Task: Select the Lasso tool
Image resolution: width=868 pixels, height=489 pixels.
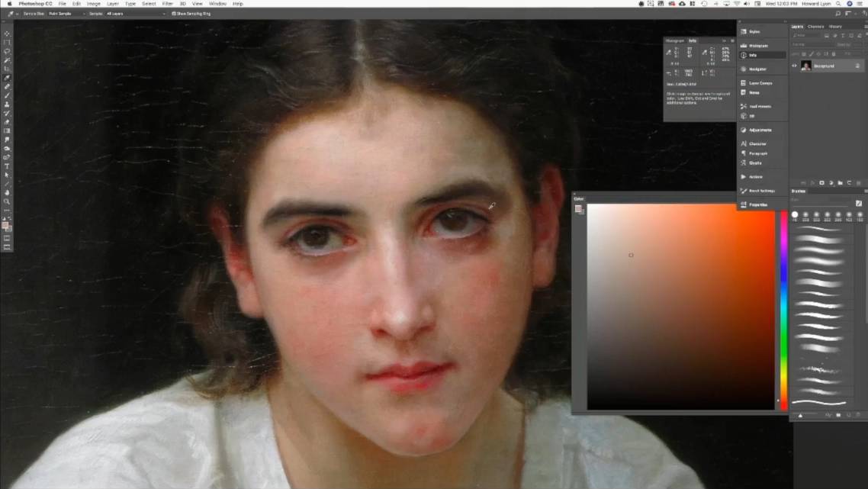Action: pyautogui.click(x=7, y=52)
